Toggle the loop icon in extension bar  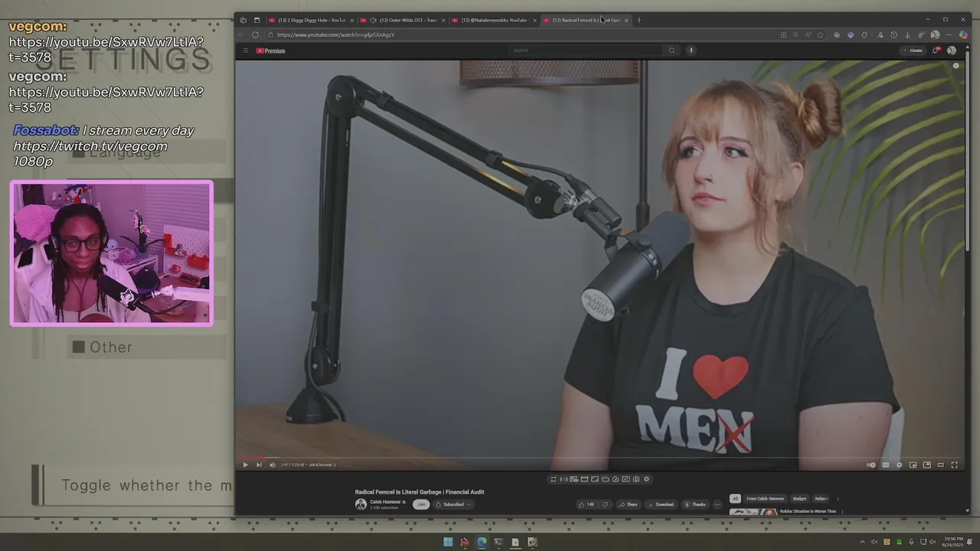553,479
